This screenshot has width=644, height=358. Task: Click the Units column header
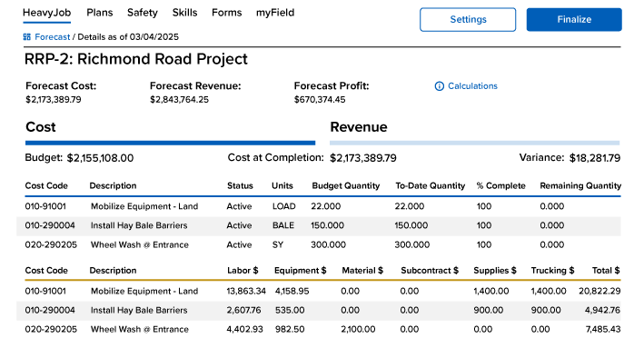[282, 185]
